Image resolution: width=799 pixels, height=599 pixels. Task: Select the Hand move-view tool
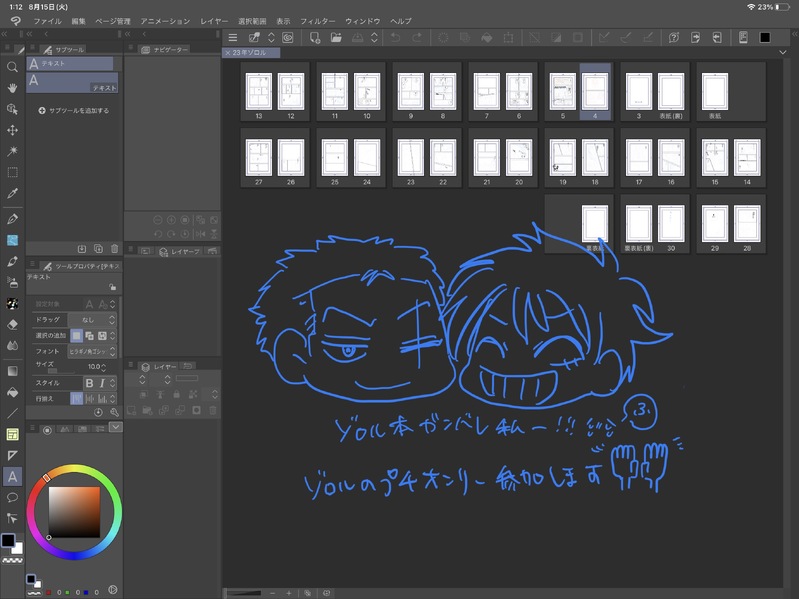(x=12, y=88)
